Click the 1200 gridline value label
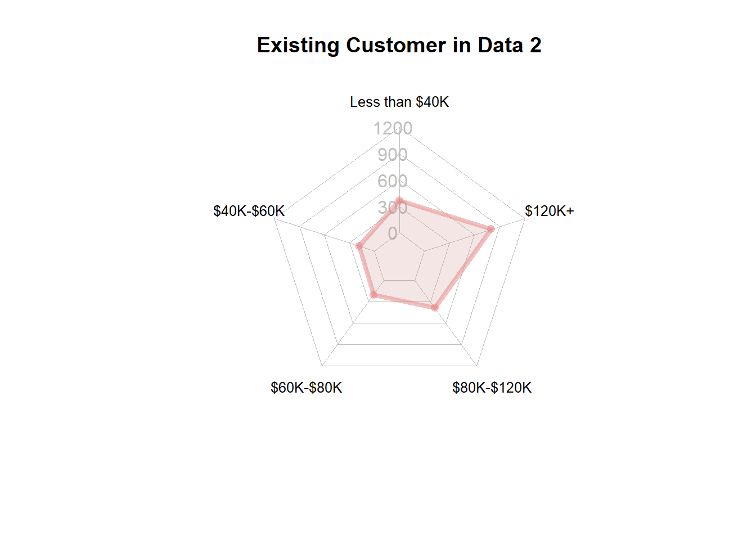Image resolution: width=756 pixels, height=540 pixels. click(393, 128)
